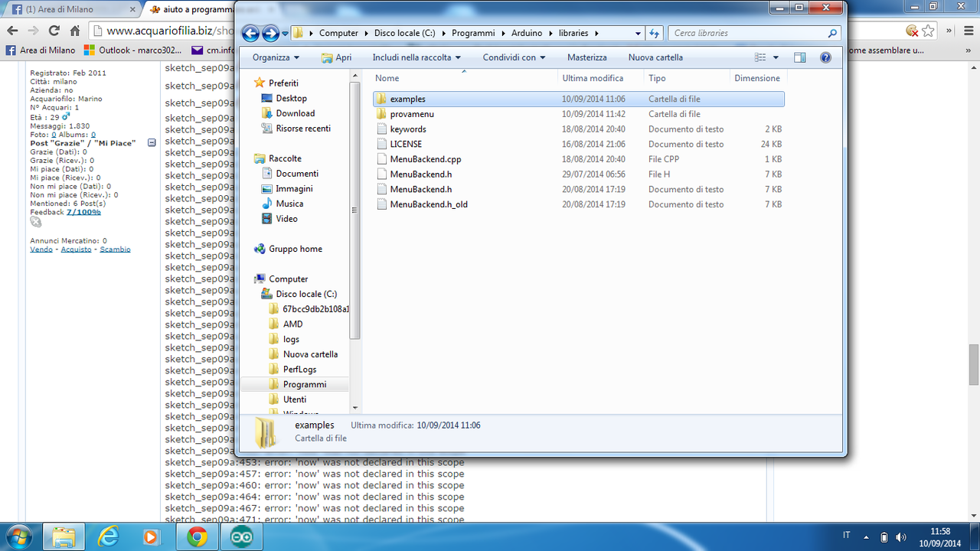980x551 pixels.
Task: Open the view options dropdown arrow
Action: (776, 57)
